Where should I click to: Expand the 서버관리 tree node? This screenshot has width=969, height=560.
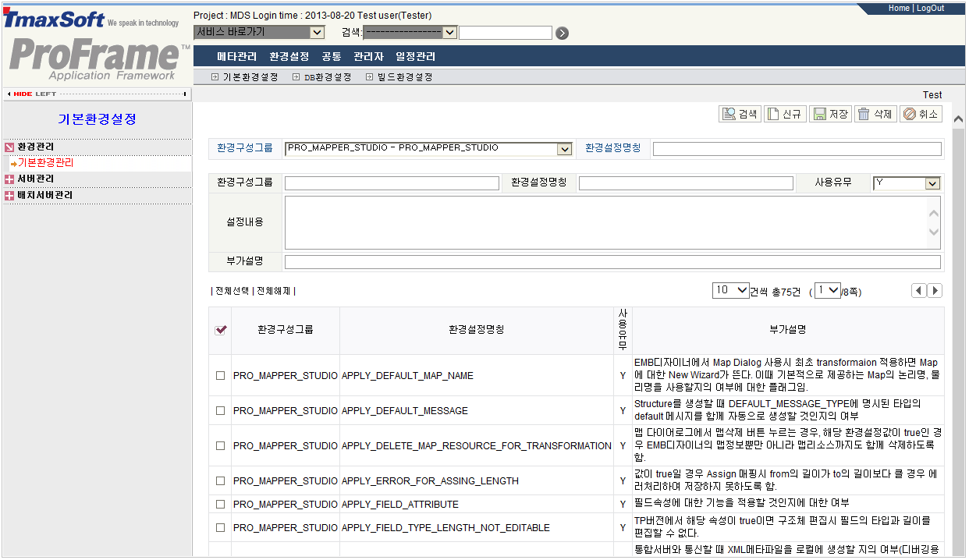[x=9, y=179]
